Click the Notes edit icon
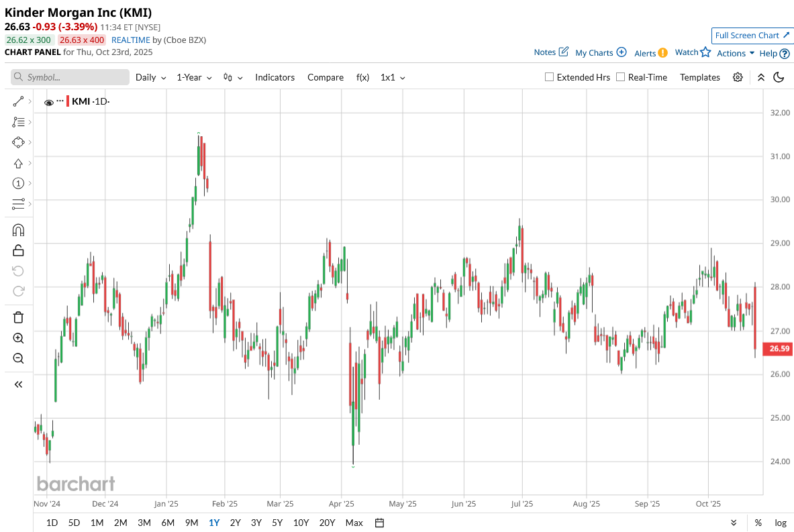794x532 pixels. tap(564, 52)
